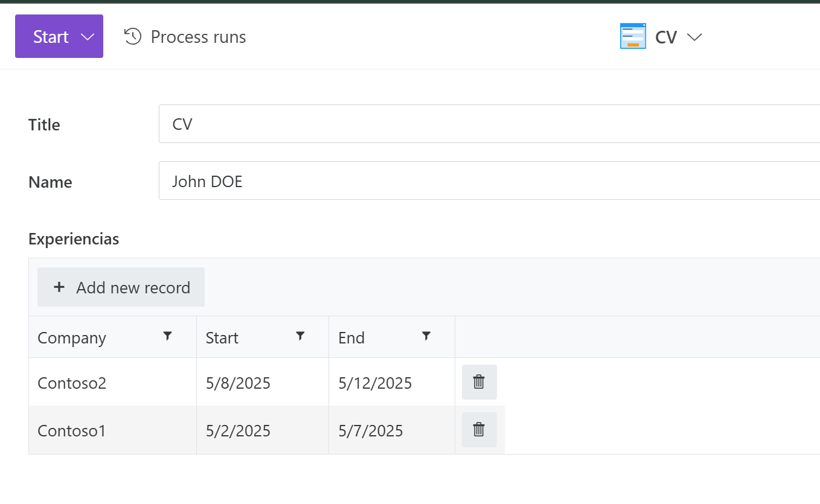Click the 5/8/2025 start date cell

(263, 382)
